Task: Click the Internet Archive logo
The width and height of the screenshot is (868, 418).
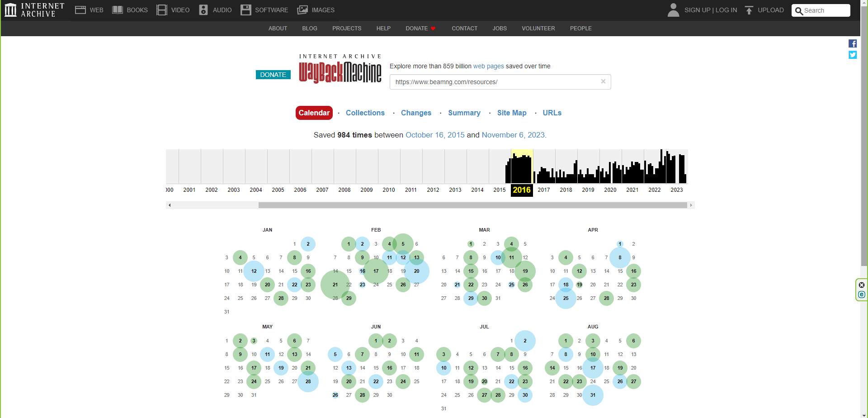Action: tap(34, 10)
